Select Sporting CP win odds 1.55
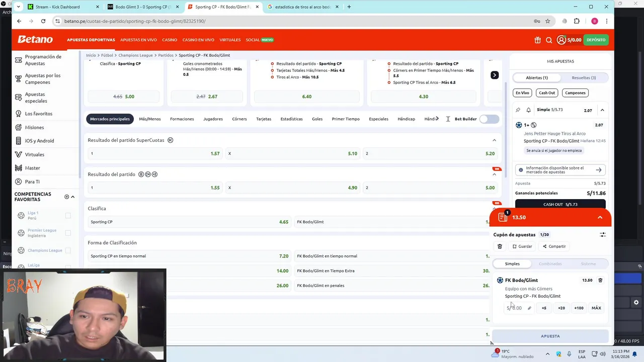 [155, 188]
